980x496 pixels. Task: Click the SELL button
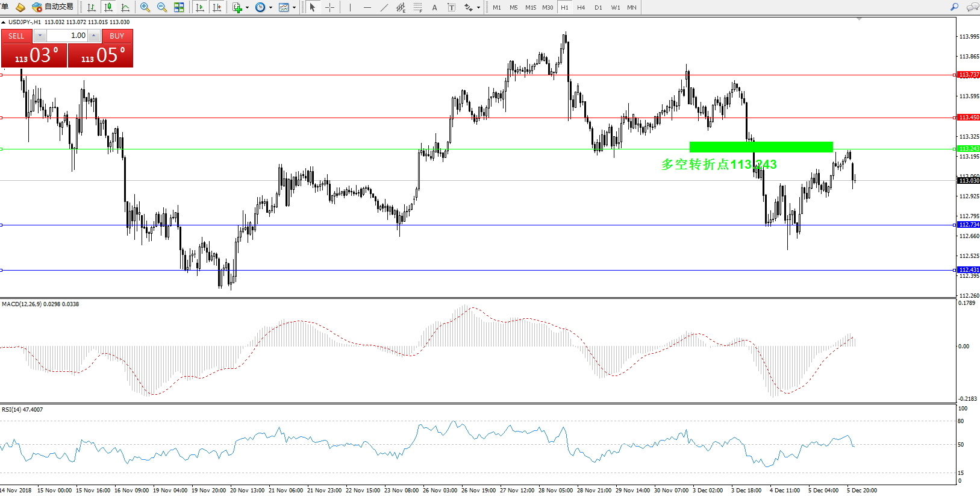16,36
